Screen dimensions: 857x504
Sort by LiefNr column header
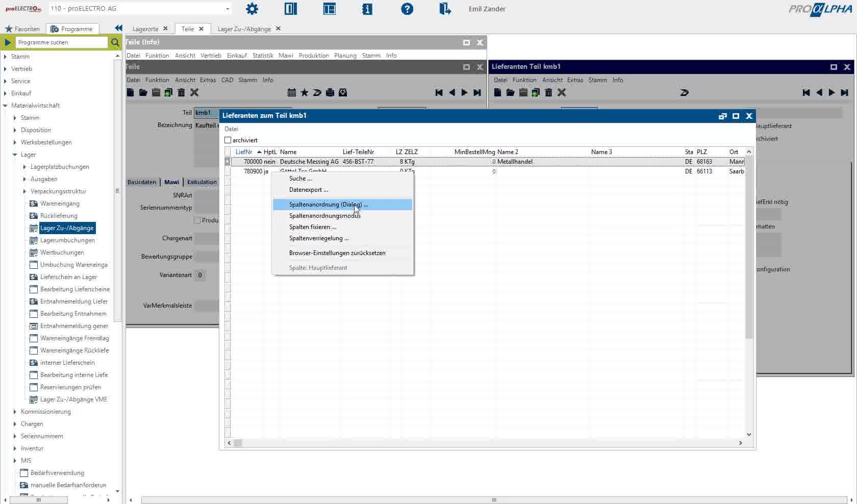(x=244, y=152)
